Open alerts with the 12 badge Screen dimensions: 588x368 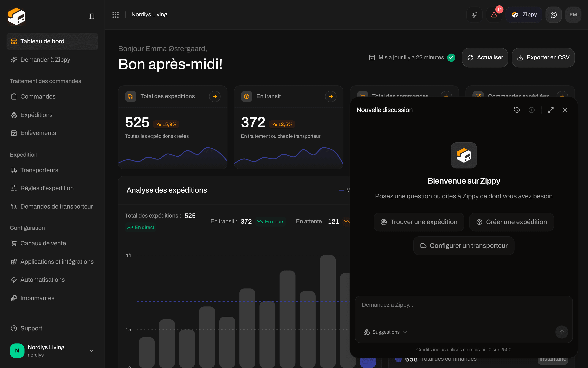[x=494, y=15]
